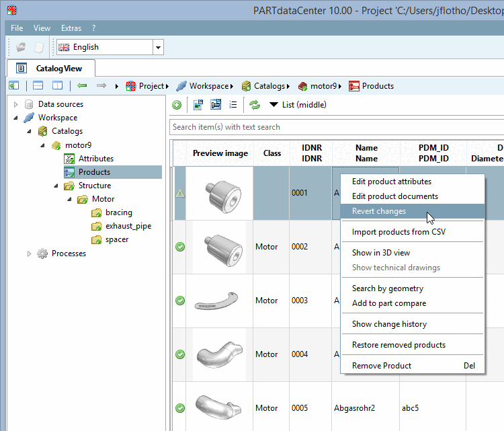The width and height of the screenshot is (504, 431).
Task: Choose Show change history
Action: coord(413,324)
